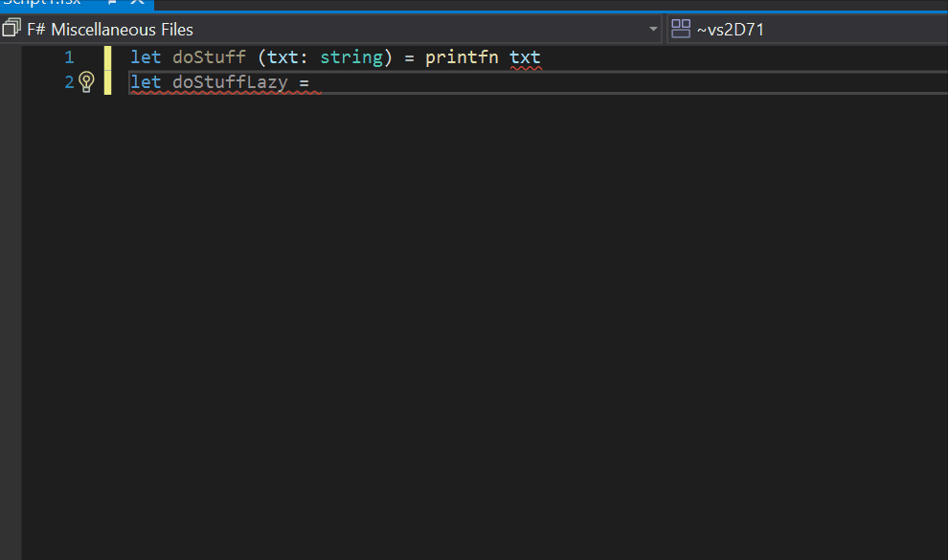The image size is (948, 560).
Task: Click the yellow change indicator bar on line 1
Action: click(x=107, y=56)
